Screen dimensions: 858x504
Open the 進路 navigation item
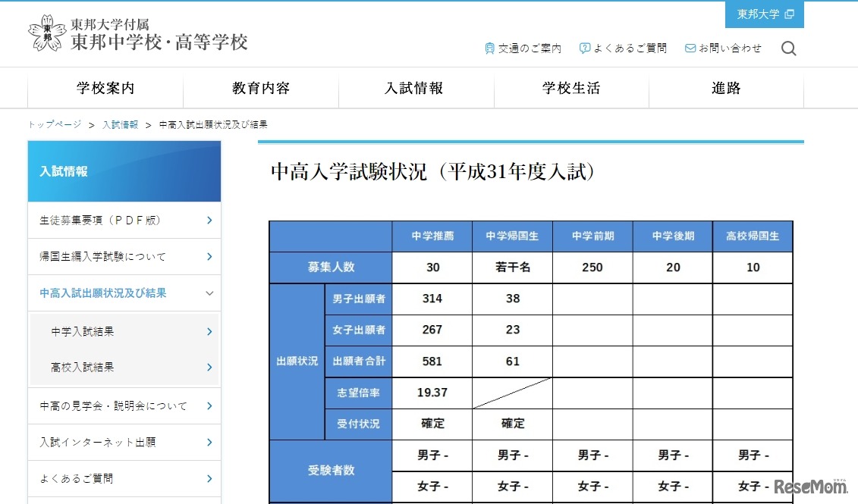pos(726,88)
